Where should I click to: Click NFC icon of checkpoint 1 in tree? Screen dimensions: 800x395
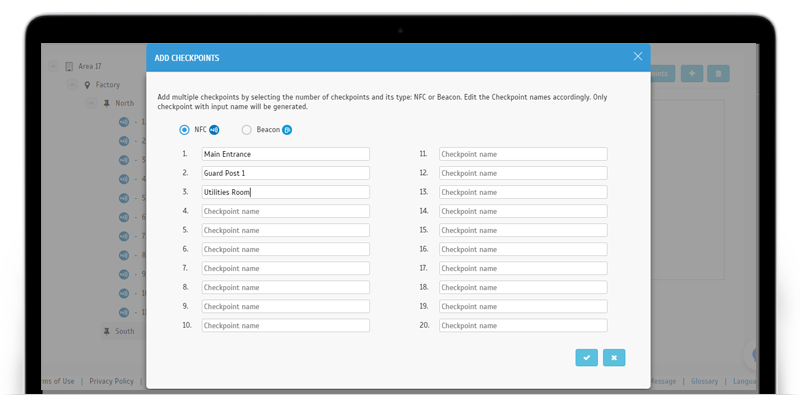tap(123, 122)
